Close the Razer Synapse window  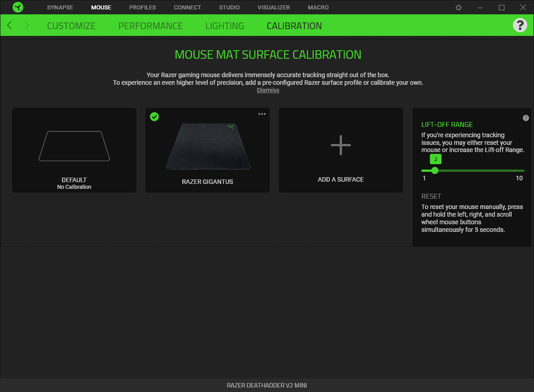pos(523,8)
